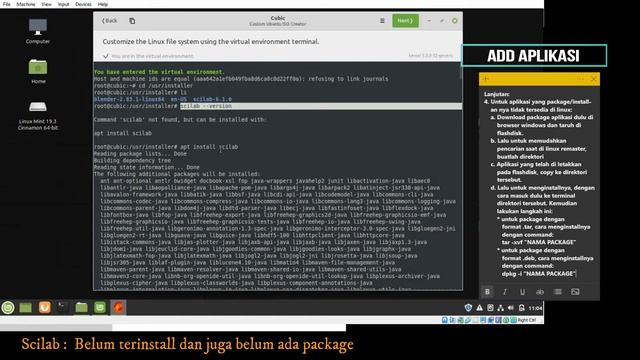Click the green Mint app taskbar icon

(100, 307)
